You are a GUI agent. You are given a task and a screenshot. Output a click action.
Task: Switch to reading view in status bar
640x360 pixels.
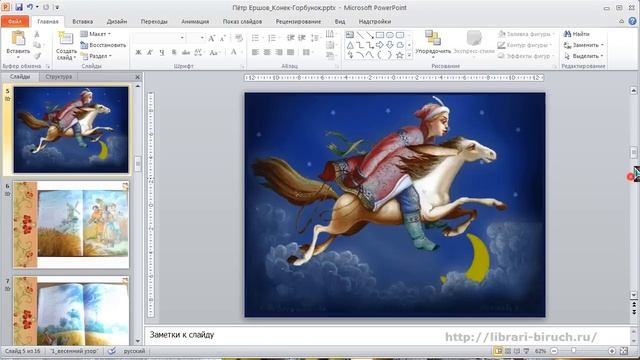tap(517, 351)
